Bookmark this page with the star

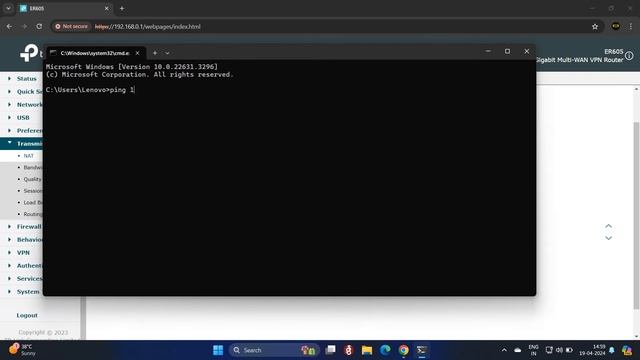595,27
